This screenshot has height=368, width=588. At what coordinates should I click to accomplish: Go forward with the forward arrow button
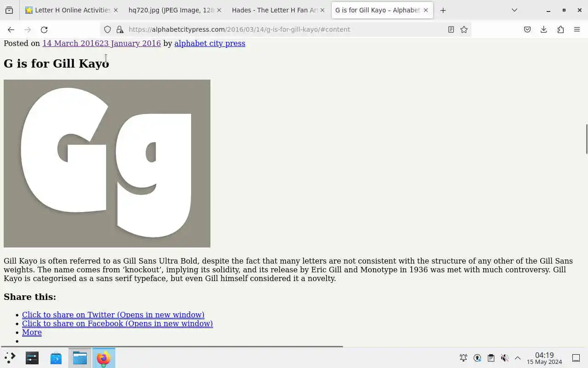(28, 29)
